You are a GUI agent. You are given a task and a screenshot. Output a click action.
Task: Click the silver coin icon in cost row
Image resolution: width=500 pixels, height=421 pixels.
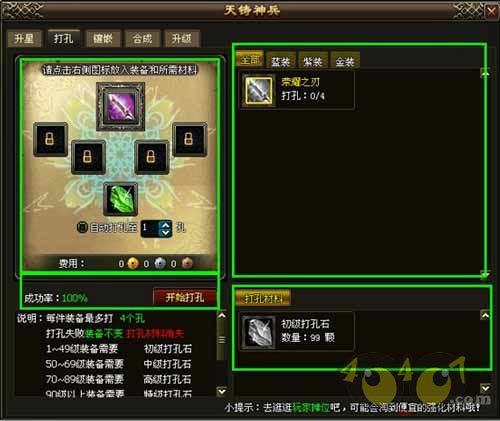pyautogui.click(x=160, y=264)
